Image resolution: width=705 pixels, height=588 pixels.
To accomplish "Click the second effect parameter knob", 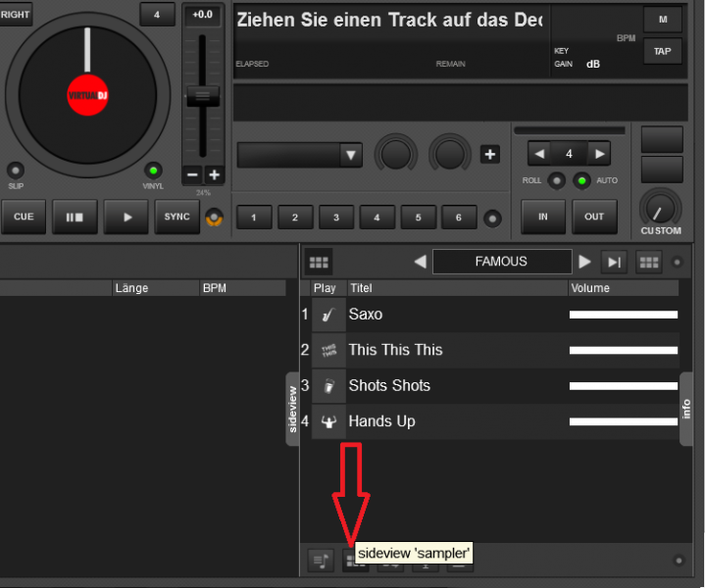I will (x=450, y=154).
